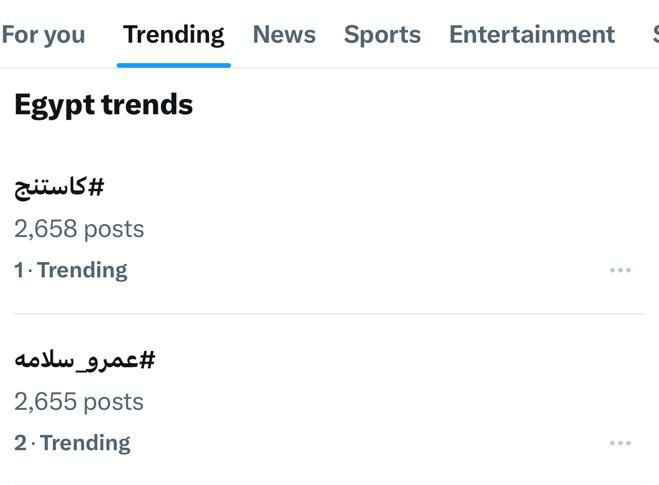659x485 pixels.
Task: Click the 2,658 posts count
Action: [x=79, y=229]
